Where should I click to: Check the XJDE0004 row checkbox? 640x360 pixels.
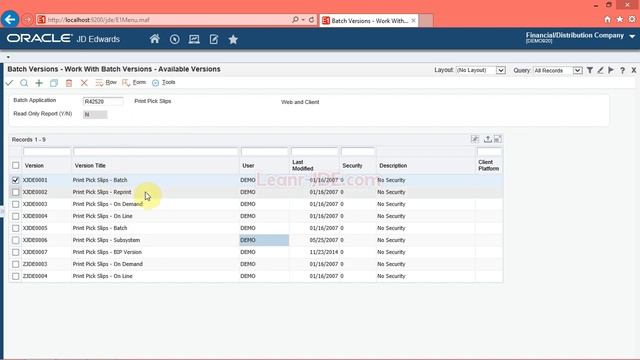coord(16,216)
